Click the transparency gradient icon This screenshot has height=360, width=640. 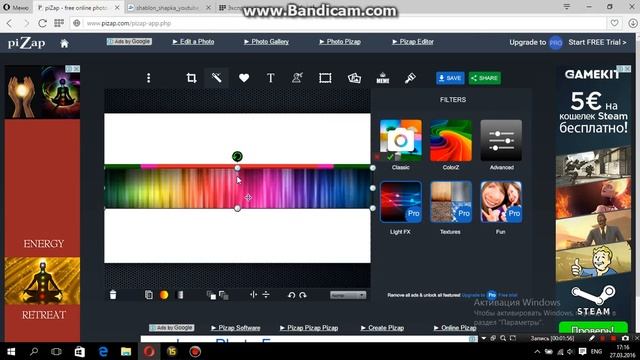(180, 295)
